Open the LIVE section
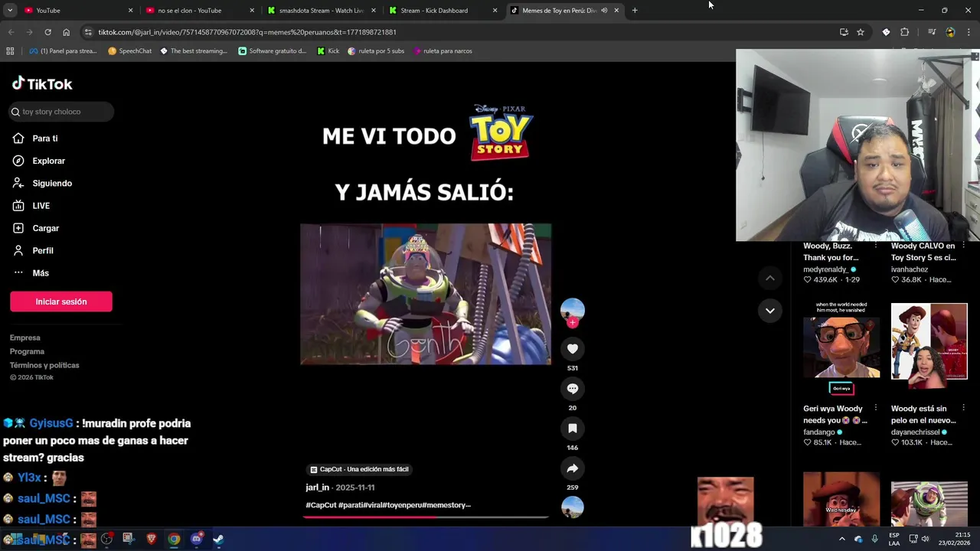The width and height of the screenshot is (980, 551). point(31,206)
